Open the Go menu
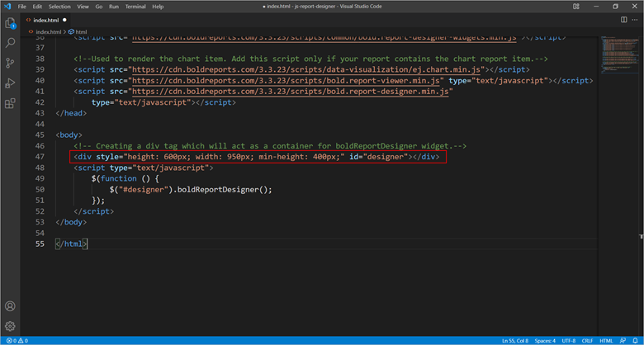Image resolution: width=644 pixels, height=345 pixels. [99, 7]
